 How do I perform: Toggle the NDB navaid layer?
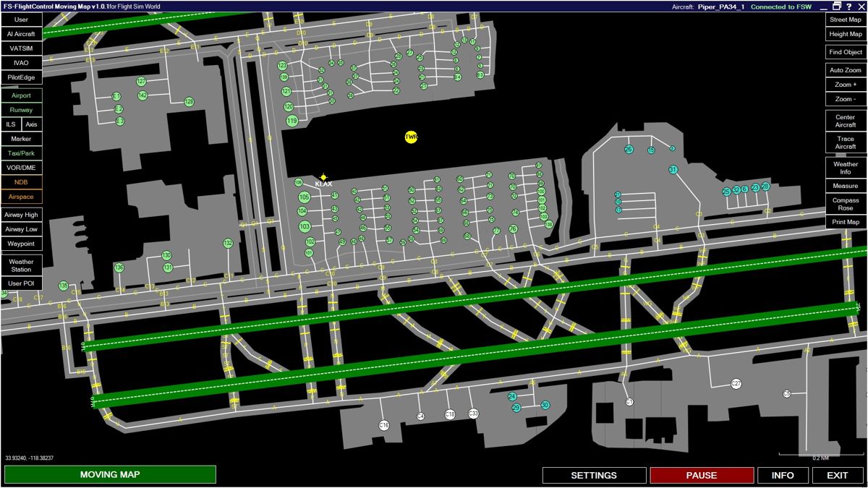[21, 182]
